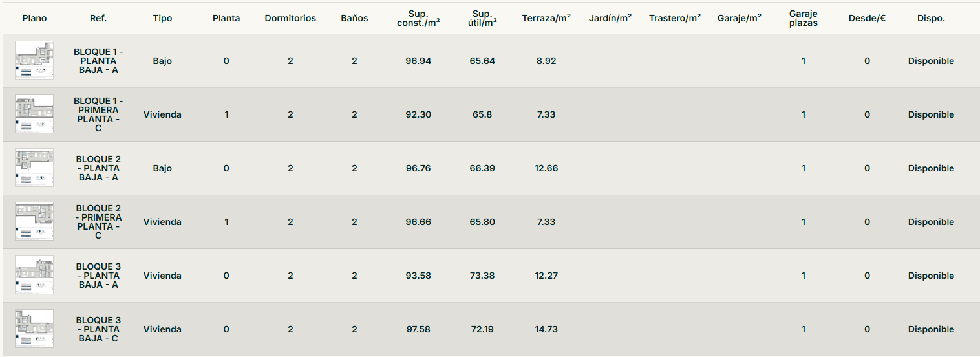Open the BLOQUE 2 - PRIMERA PLANTA - C reference
Screen dimensions: 980x357
(x=98, y=222)
